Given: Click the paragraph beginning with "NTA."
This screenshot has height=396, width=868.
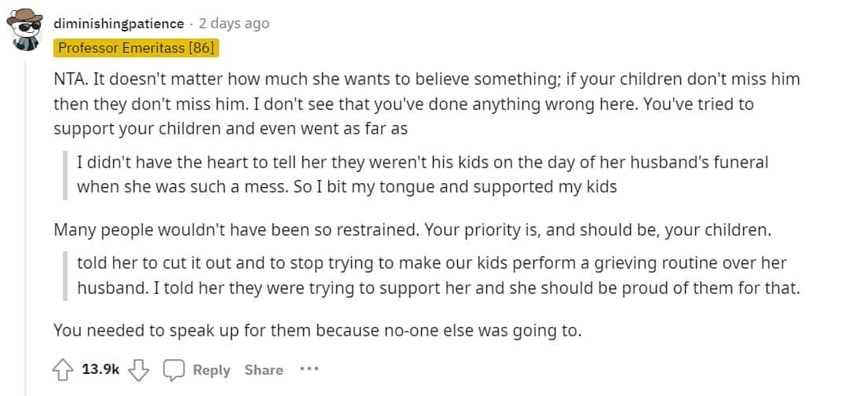Looking at the screenshot, I should click(x=427, y=80).
